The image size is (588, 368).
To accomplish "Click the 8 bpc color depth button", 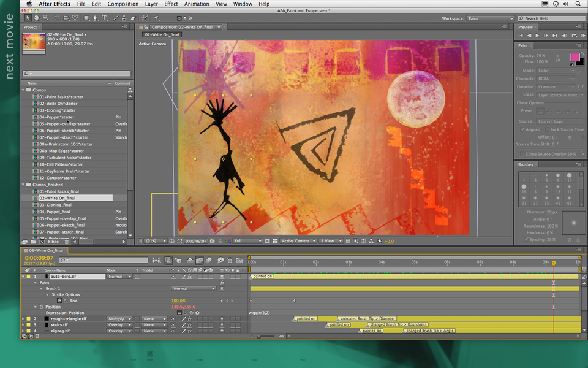I will [x=53, y=242].
